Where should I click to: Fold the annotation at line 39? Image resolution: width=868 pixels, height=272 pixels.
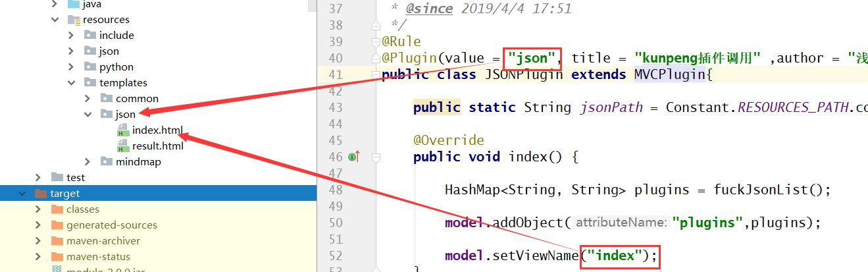point(376,42)
